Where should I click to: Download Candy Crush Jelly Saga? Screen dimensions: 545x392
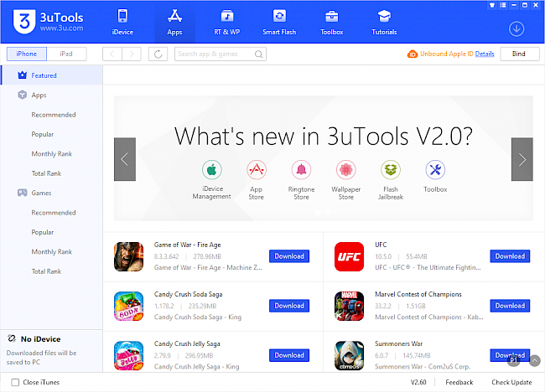tap(289, 355)
